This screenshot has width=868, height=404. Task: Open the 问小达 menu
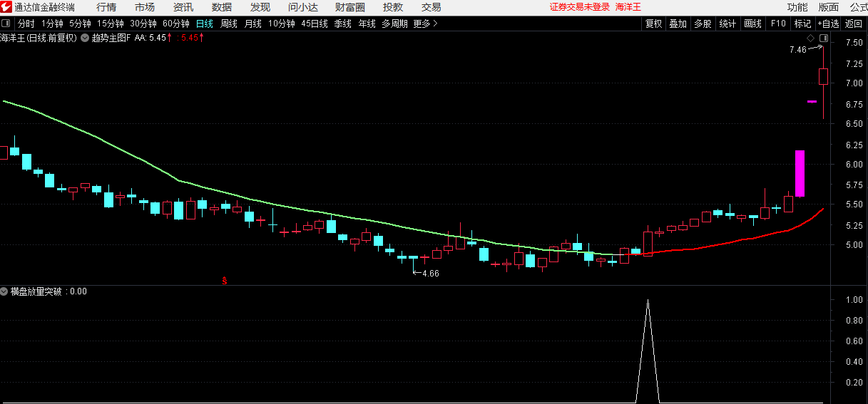click(x=303, y=7)
